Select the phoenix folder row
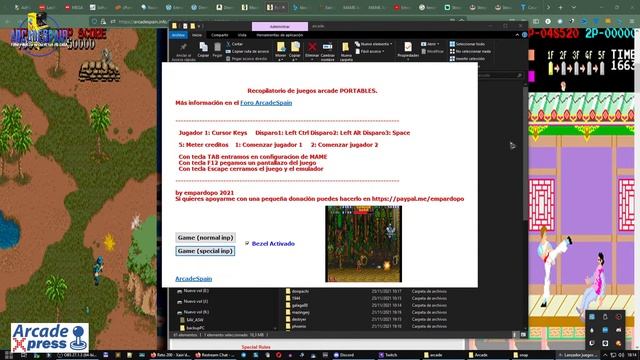 coord(365,326)
